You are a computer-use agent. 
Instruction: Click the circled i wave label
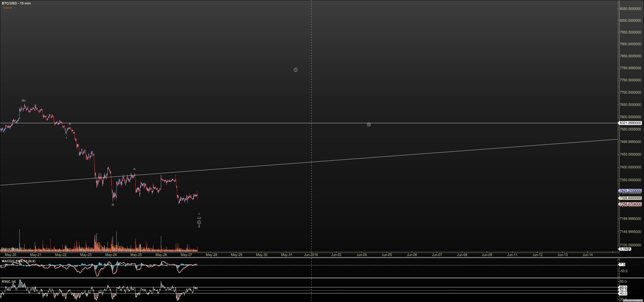295,70
